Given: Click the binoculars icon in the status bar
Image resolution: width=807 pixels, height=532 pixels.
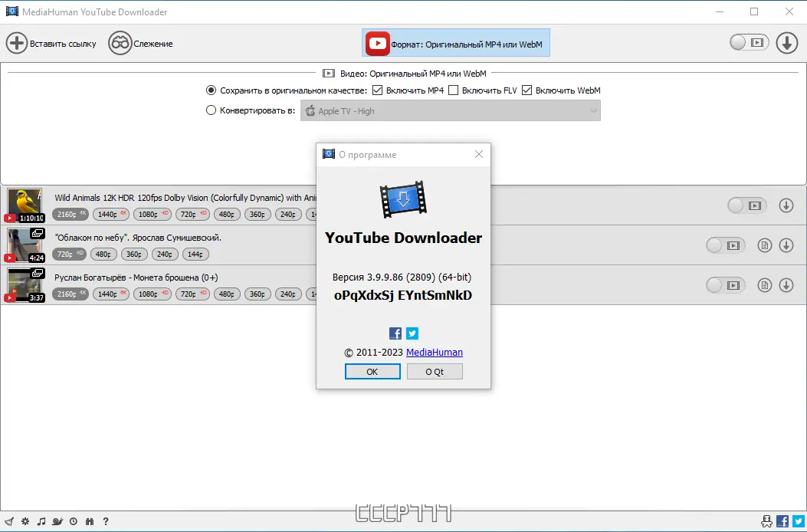Looking at the screenshot, I should [90, 521].
